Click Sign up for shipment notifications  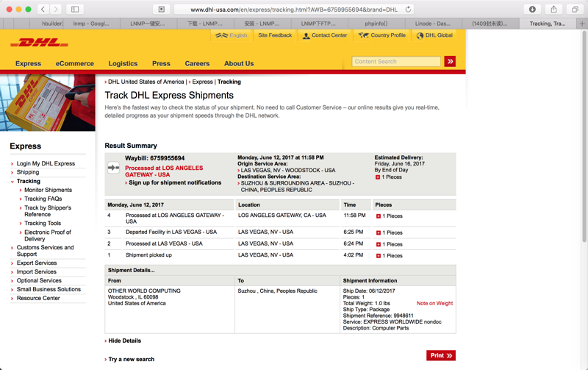click(x=175, y=182)
